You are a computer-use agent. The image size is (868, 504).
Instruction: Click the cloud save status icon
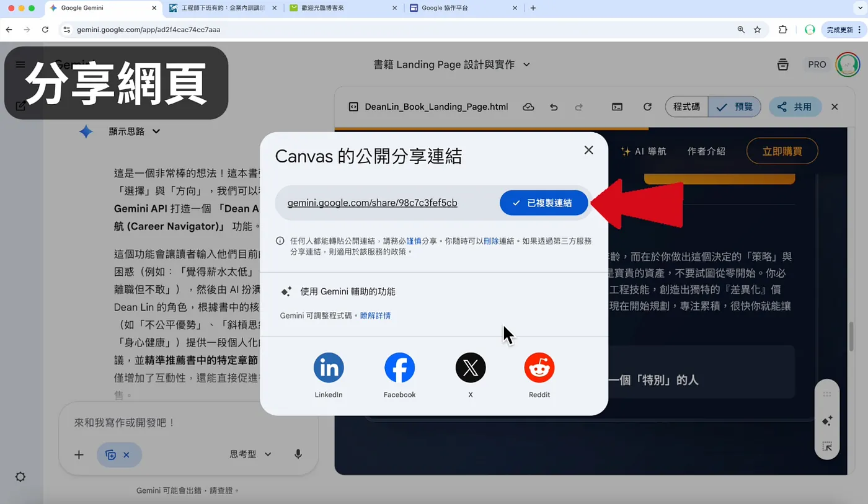(x=528, y=107)
